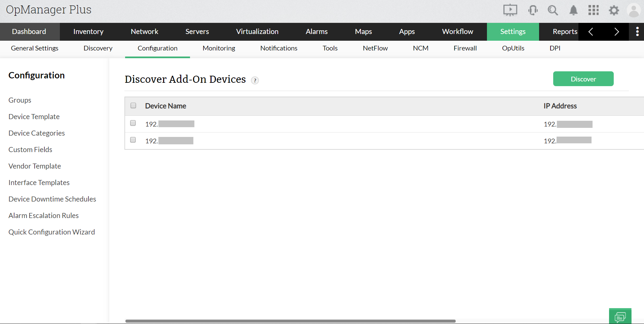
Task: Enable the checkbox for the second discovered device
Action: click(133, 140)
